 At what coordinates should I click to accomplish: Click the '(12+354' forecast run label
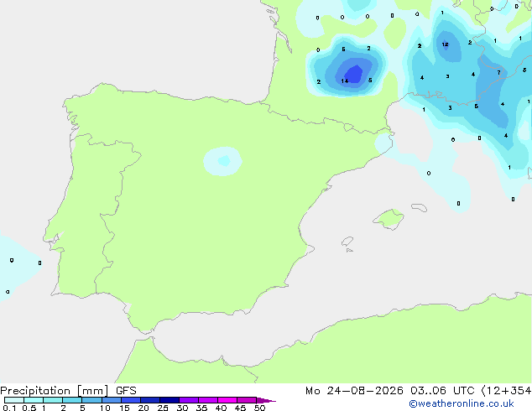point(506,391)
